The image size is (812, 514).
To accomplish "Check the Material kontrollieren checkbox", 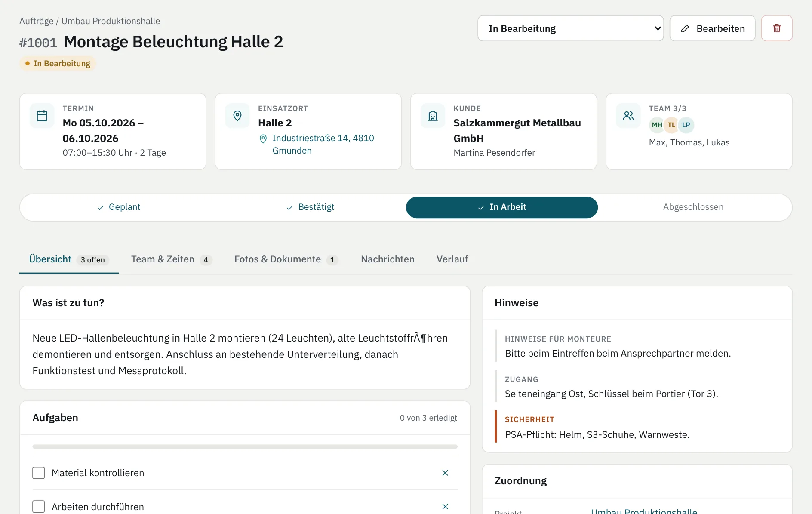I will pos(39,473).
